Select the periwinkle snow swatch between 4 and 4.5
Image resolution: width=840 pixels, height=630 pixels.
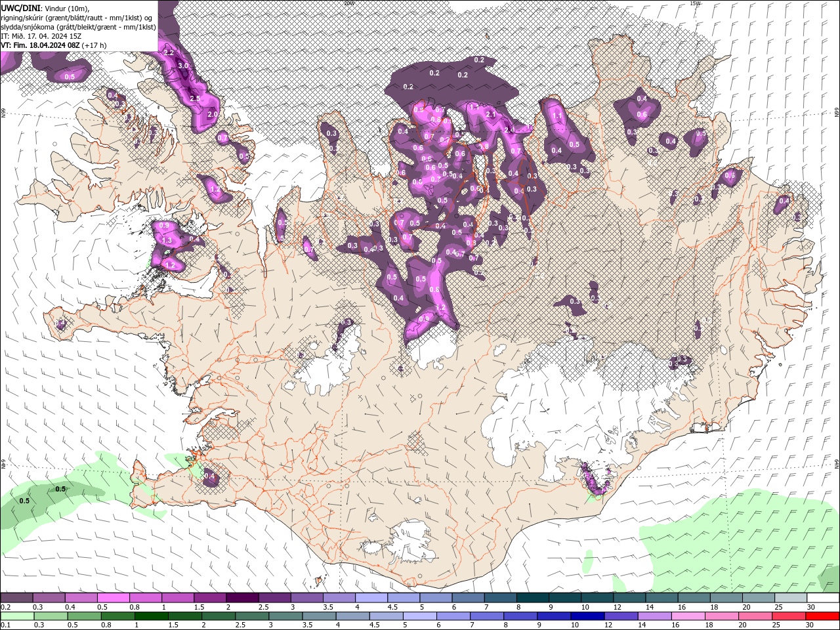pos(371,598)
